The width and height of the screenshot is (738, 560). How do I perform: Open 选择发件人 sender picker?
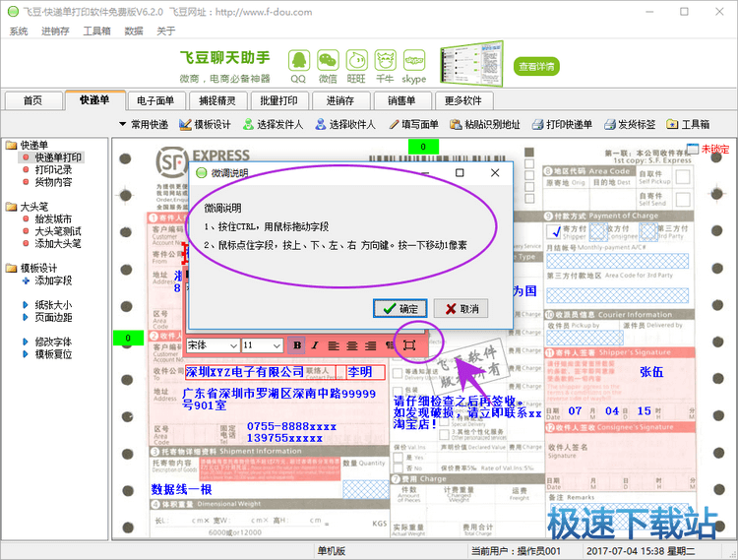click(273, 124)
